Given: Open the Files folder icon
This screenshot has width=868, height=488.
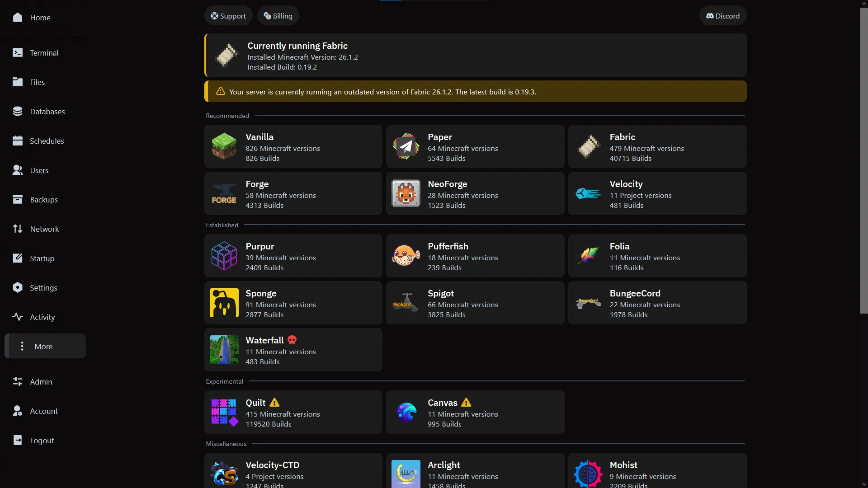Looking at the screenshot, I should 18,82.
